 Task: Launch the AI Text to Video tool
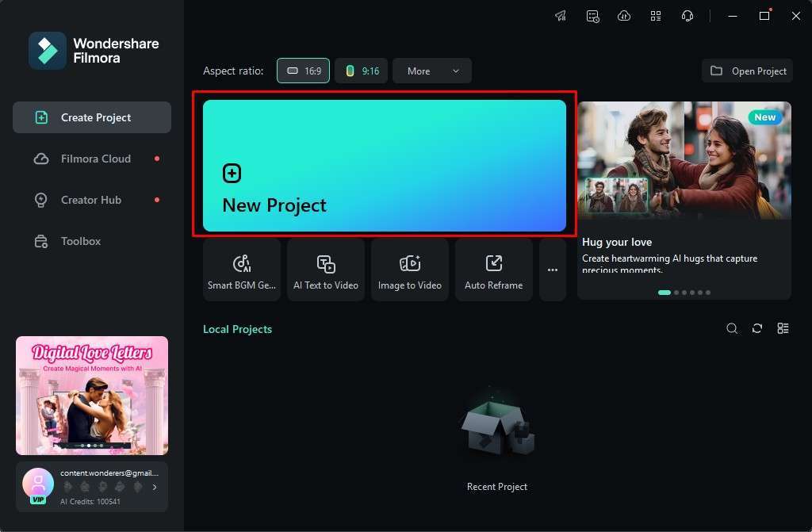tap(326, 270)
